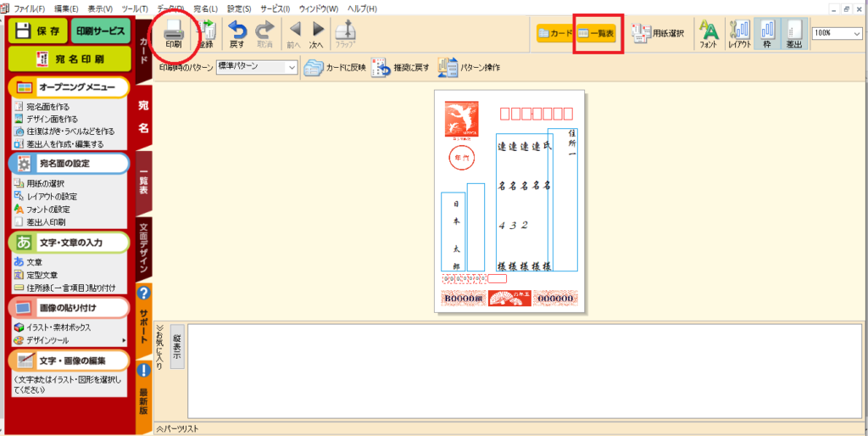Select the 文面デザイン vertical tab
Screen dimensions: 868x436
(x=143, y=249)
